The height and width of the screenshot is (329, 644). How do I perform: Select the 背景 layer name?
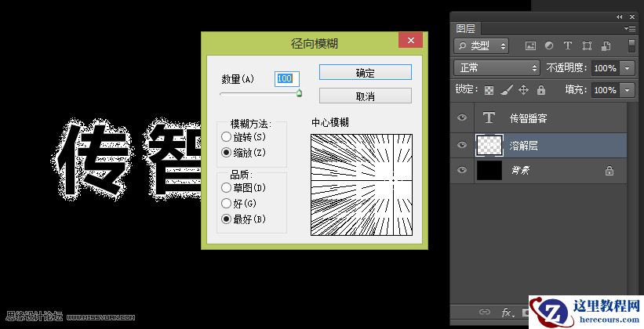(x=520, y=170)
